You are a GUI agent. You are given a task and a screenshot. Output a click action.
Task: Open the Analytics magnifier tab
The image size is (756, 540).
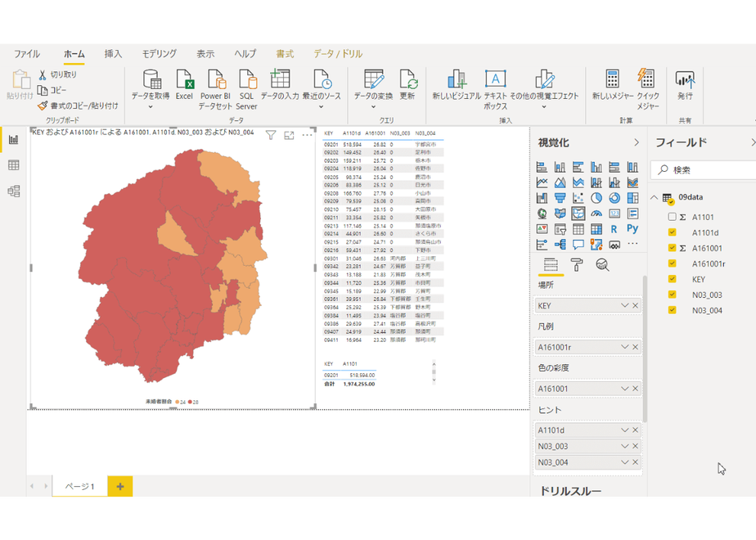tap(602, 265)
